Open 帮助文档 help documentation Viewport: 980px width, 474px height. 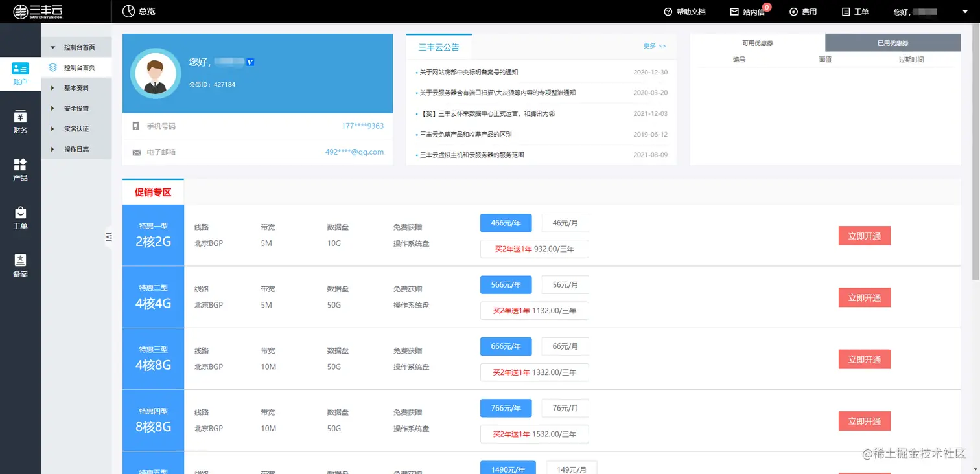pyautogui.click(x=684, y=12)
